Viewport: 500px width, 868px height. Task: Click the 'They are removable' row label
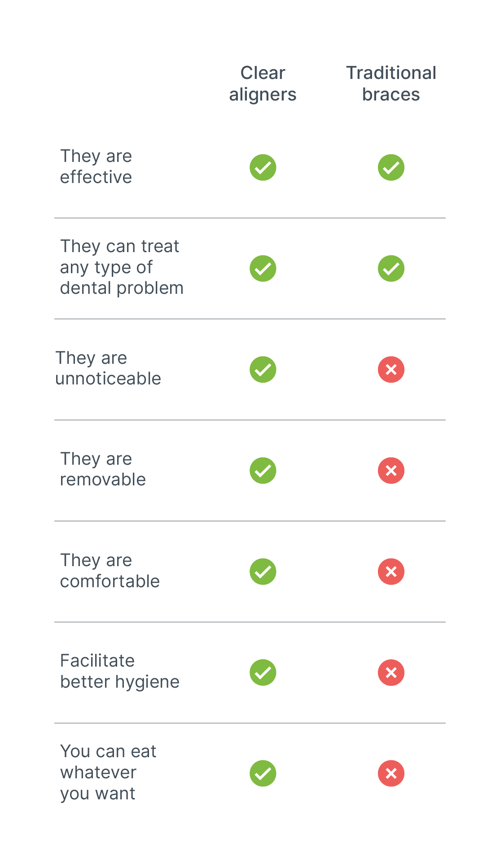[x=103, y=469]
